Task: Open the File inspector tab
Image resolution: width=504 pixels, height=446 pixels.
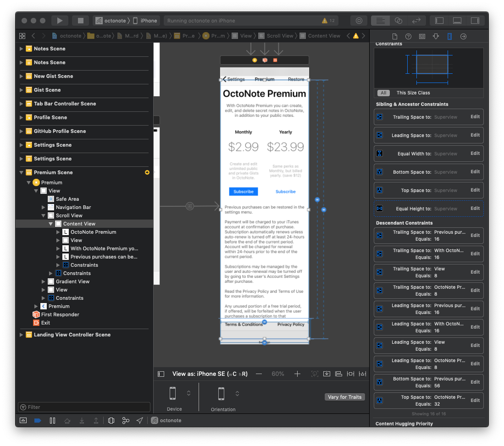Action: (395, 36)
